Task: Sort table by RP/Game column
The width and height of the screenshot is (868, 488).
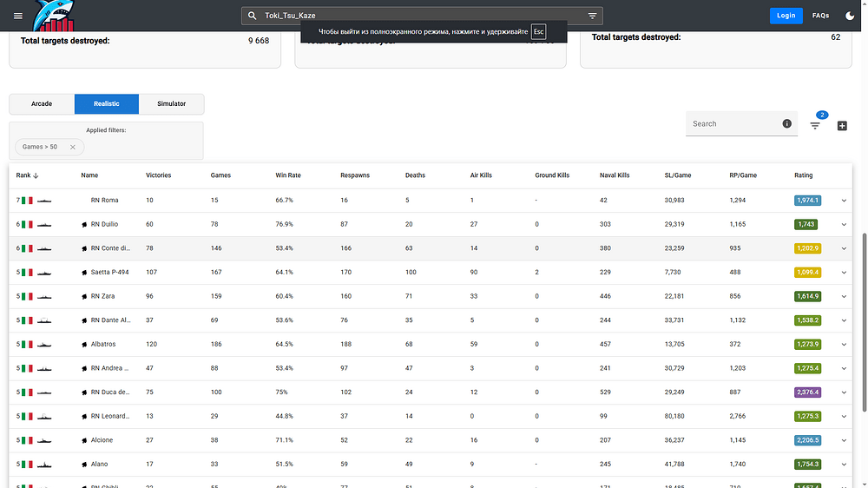Action: 743,175
